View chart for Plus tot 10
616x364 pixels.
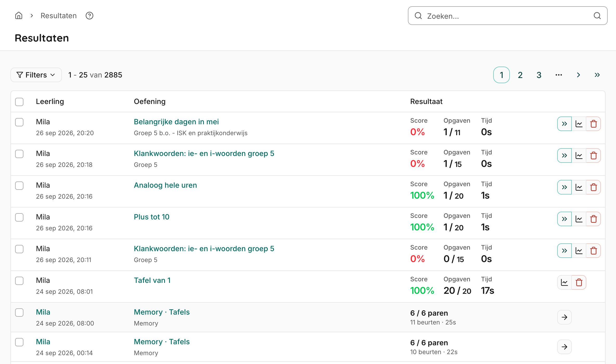[579, 219]
